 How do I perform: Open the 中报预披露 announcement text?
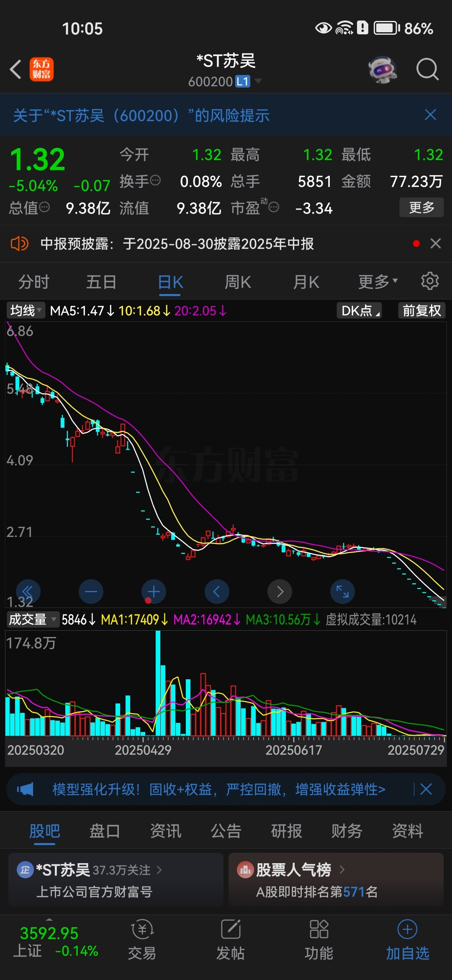(x=177, y=244)
